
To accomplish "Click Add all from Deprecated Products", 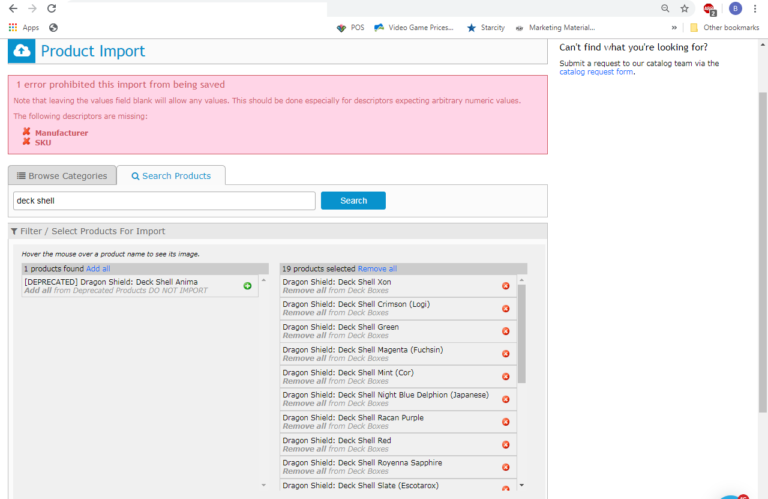I will point(38,290).
